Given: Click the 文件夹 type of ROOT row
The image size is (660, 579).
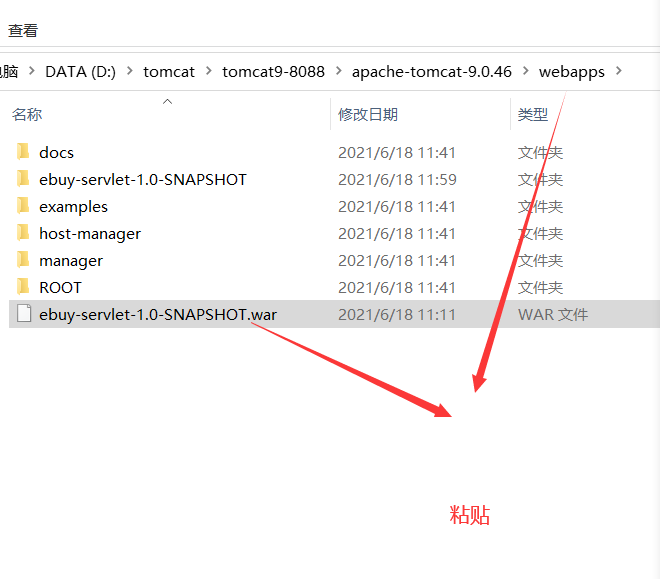Looking at the screenshot, I should click(x=540, y=288).
